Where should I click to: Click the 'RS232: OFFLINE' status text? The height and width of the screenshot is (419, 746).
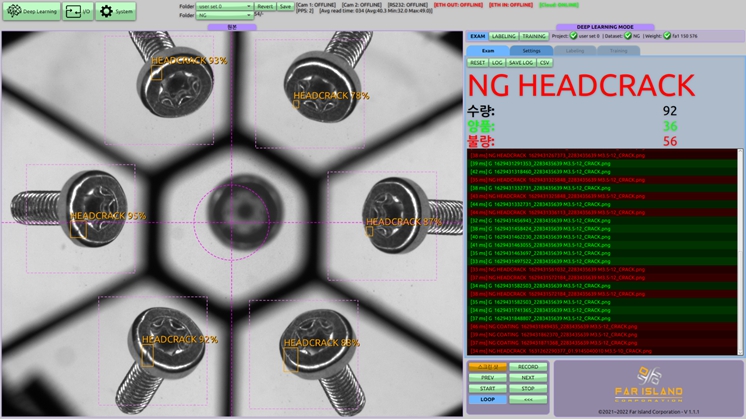pyautogui.click(x=408, y=5)
